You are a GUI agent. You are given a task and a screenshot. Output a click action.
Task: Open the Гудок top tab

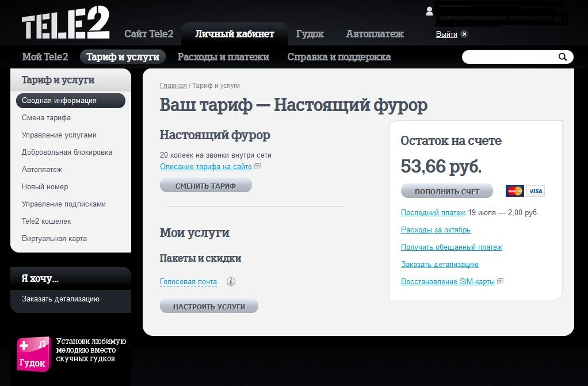coord(310,34)
